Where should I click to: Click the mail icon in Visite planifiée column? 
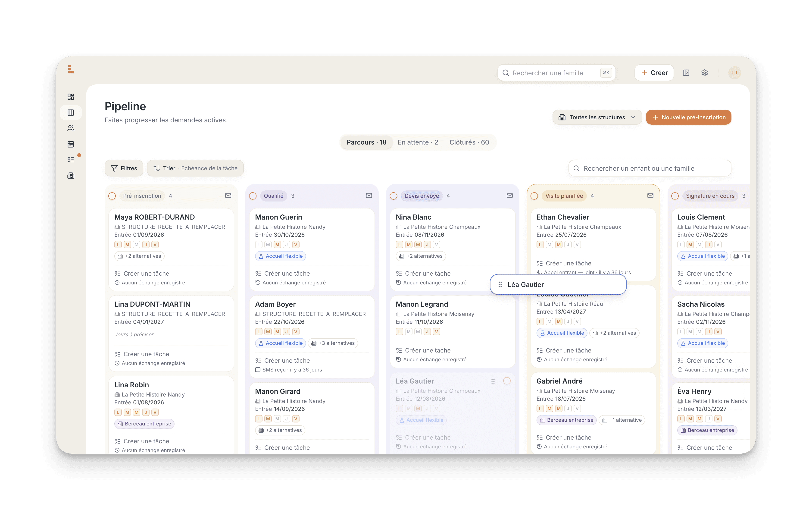point(650,196)
